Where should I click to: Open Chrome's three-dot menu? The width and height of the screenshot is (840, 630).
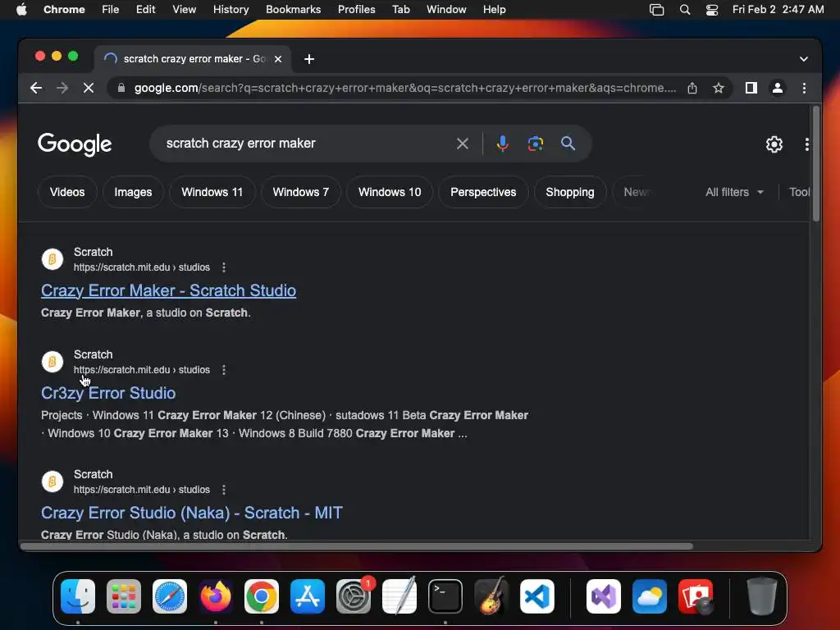click(804, 88)
